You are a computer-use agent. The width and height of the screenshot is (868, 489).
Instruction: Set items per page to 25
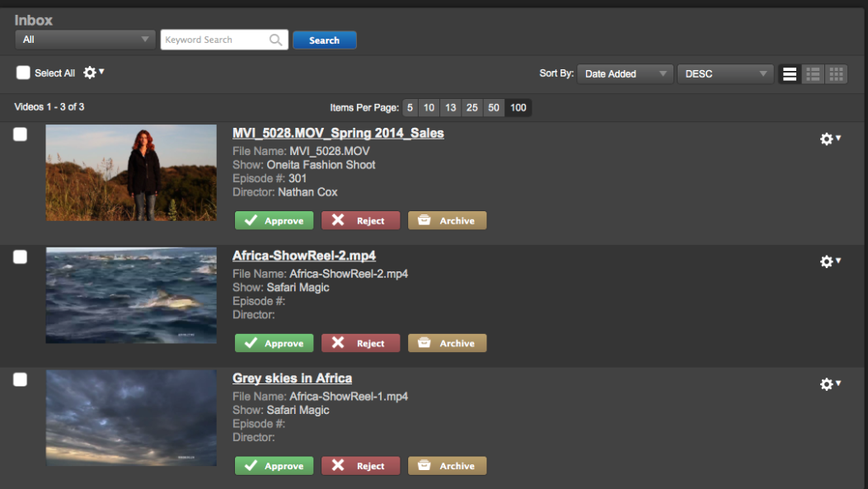click(x=472, y=108)
